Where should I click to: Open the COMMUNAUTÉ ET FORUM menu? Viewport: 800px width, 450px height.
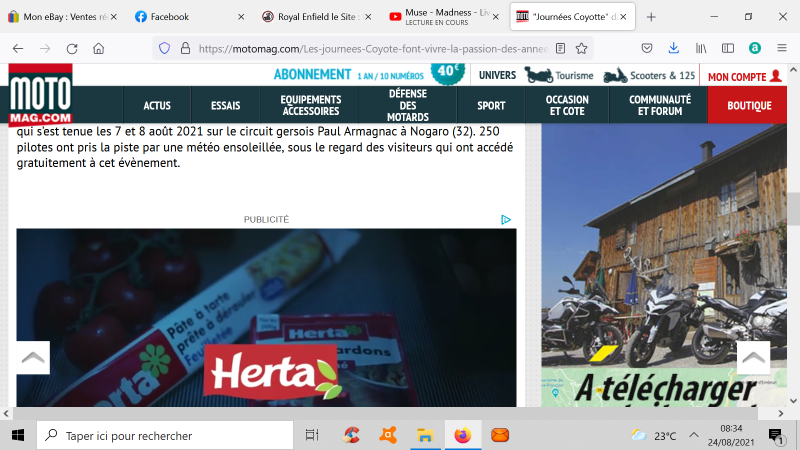click(660, 106)
